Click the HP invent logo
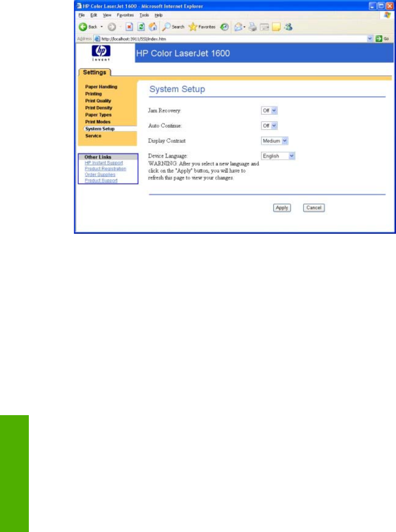 click(101, 53)
